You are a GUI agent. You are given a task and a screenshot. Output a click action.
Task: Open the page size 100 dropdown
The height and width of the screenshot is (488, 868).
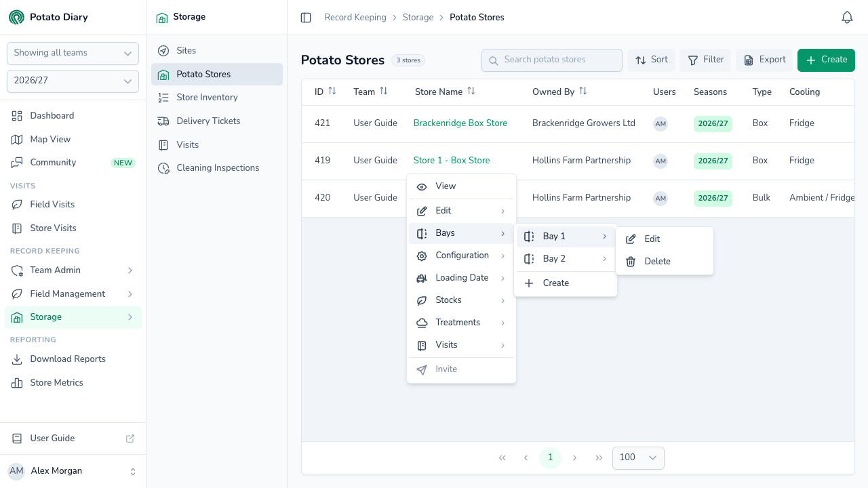click(638, 457)
